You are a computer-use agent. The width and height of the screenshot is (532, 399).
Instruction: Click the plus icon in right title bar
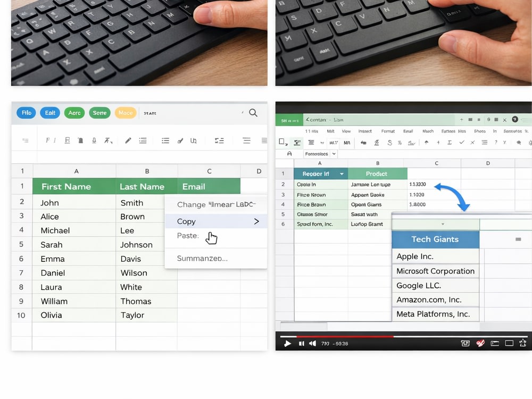(x=461, y=119)
